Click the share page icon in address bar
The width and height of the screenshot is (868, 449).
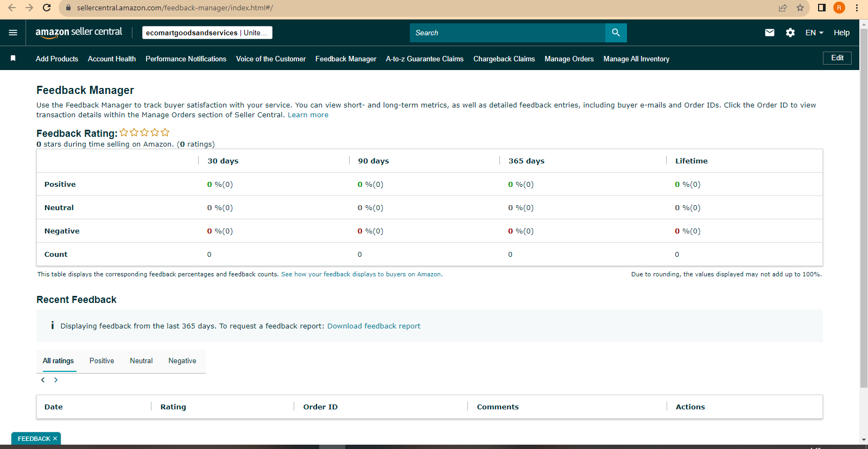click(783, 8)
